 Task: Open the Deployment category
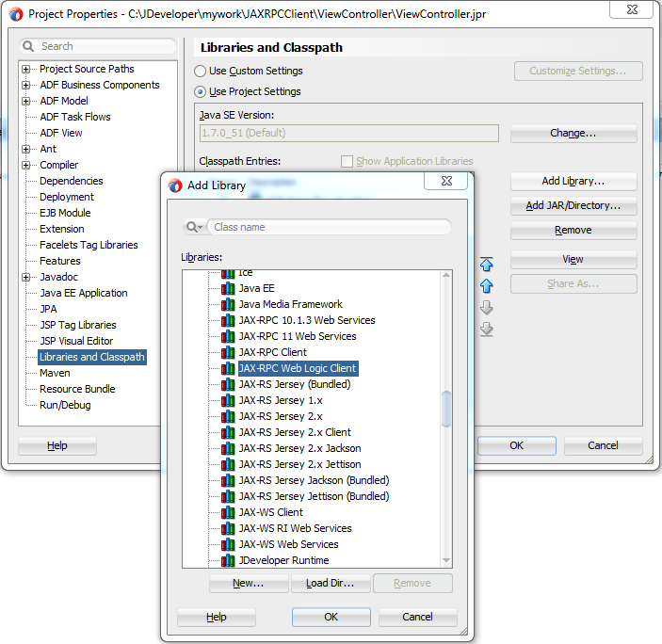[x=67, y=197]
